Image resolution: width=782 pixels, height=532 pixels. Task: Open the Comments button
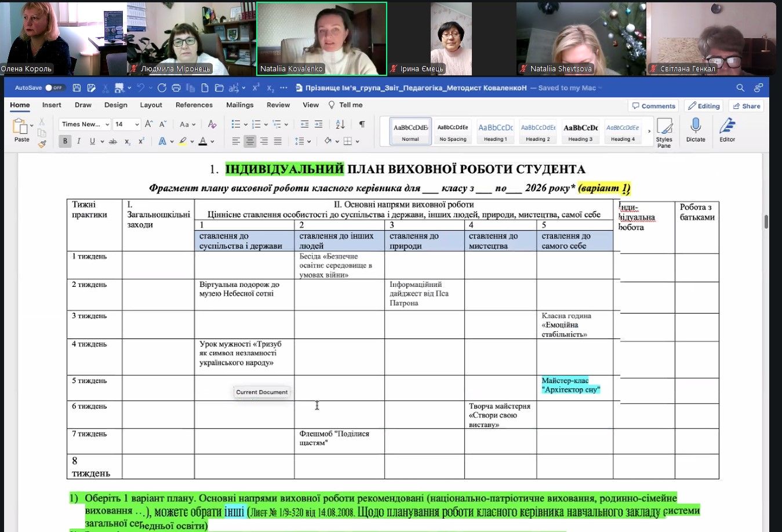coord(653,106)
